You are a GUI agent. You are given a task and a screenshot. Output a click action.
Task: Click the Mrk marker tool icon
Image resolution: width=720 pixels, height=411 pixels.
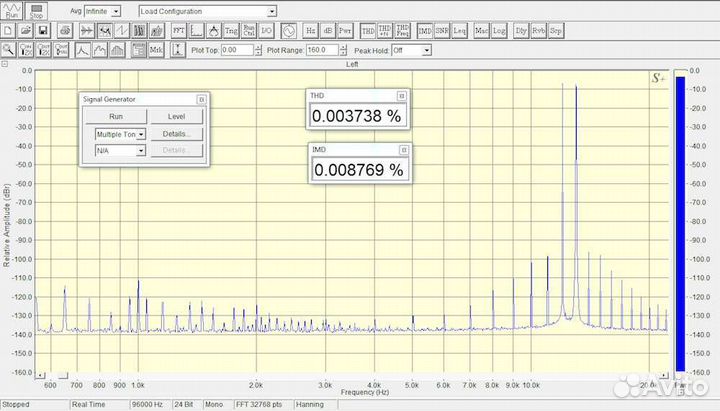157,49
